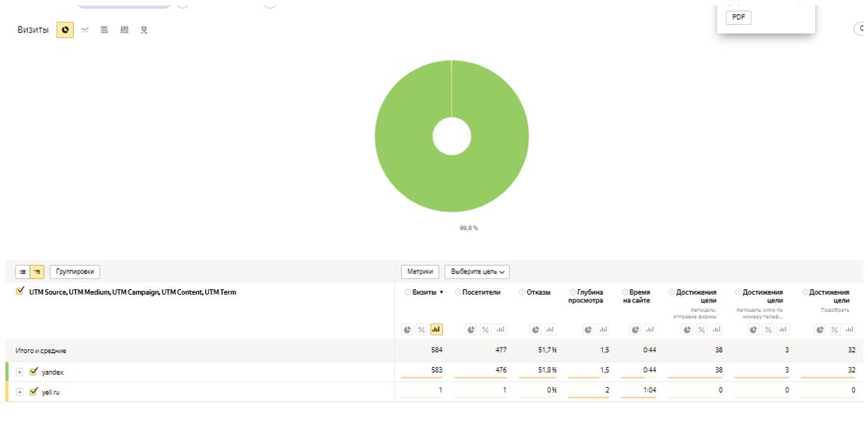
Task: Expand the yandex row
Action: (x=20, y=372)
